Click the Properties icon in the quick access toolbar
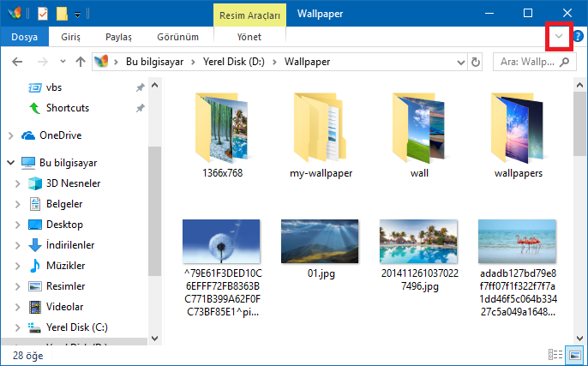 tap(43, 14)
